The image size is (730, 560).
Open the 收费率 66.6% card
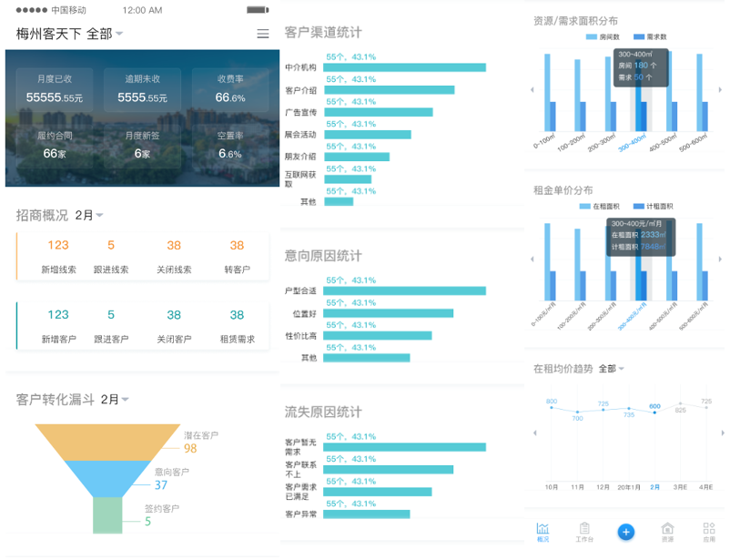230,89
